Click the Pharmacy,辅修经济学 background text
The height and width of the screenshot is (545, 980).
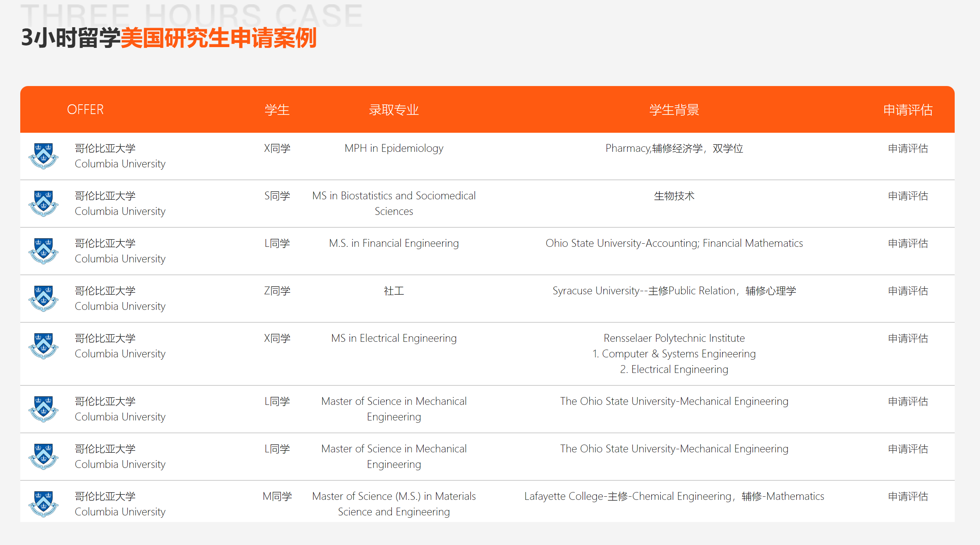pos(674,148)
